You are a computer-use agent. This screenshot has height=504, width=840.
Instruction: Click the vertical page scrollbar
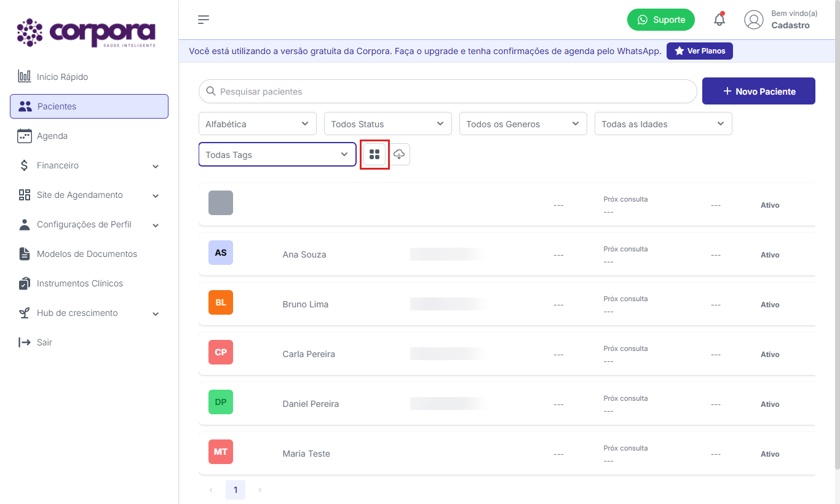click(x=837, y=234)
